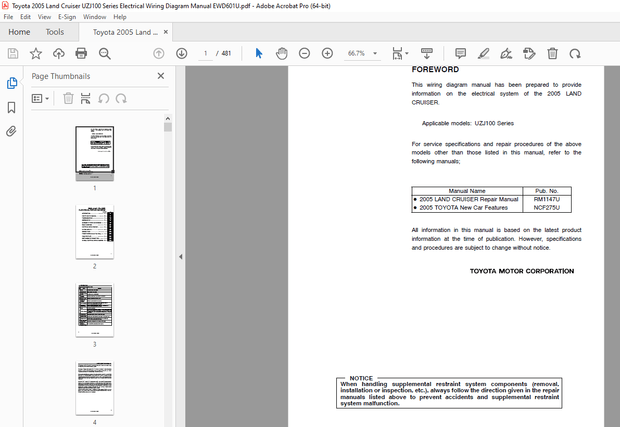Toggle the Attachments paperclip panel
The width and height of the screenshot is (620, 427).
pos(12,131)
